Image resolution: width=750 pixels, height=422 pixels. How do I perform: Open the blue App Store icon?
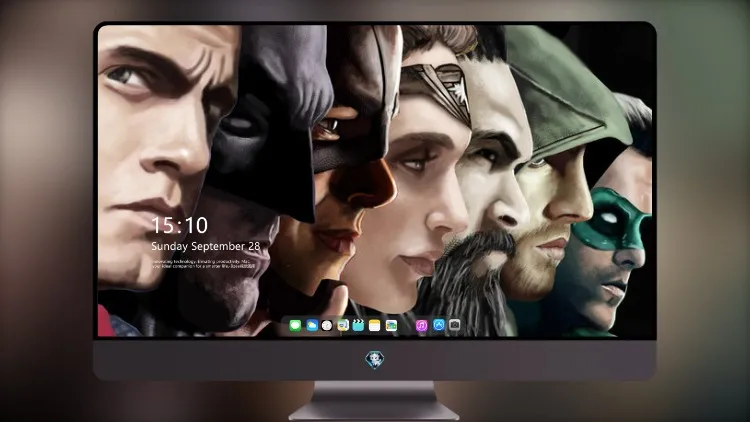click(x=439, y=325)
